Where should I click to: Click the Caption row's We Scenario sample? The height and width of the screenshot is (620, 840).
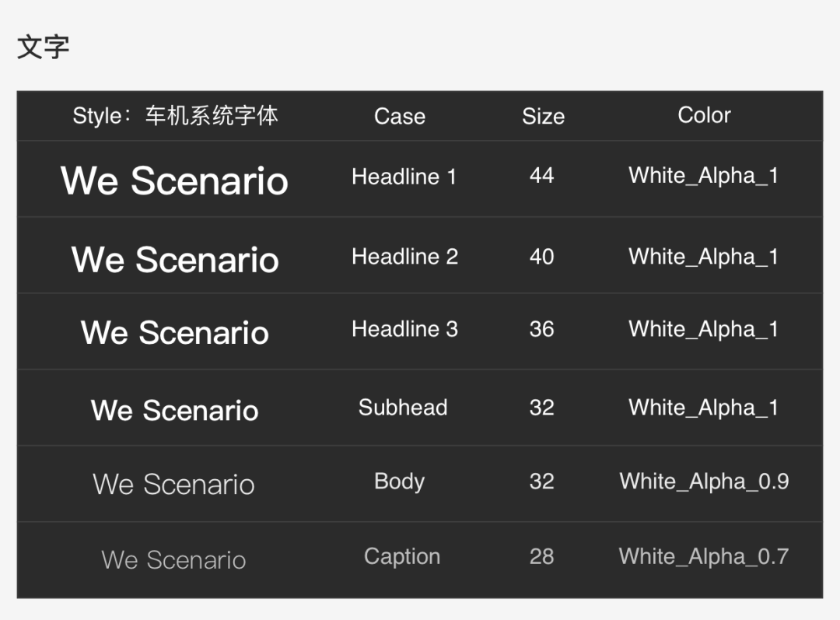tap(173, 560)
